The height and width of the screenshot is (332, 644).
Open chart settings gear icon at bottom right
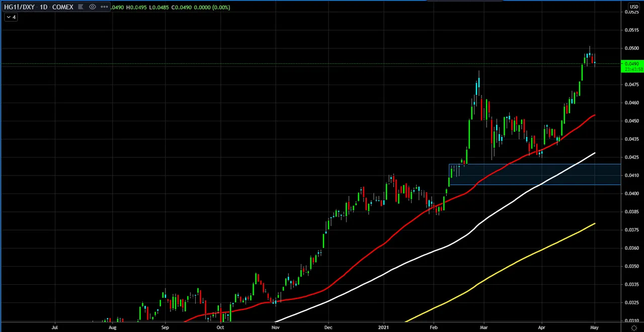click(634, 327)
